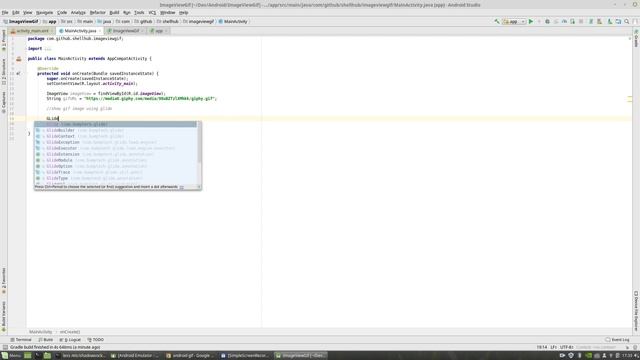This screenshot has height=360, width=640.
Task: Open the Search Everywhere magnifier icon
Action: coord(627,21)
